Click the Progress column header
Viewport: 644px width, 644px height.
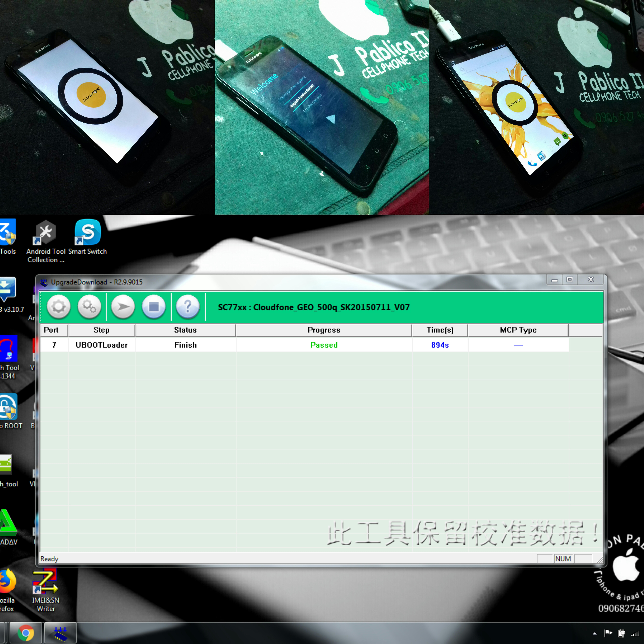[x=324, y=330]
